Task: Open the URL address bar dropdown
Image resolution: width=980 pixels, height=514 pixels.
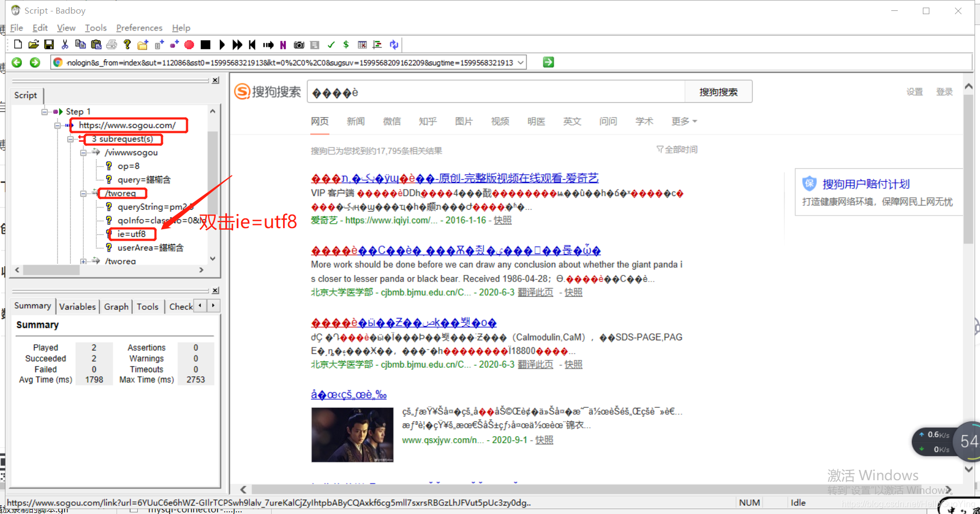Action: pos(520,63)
